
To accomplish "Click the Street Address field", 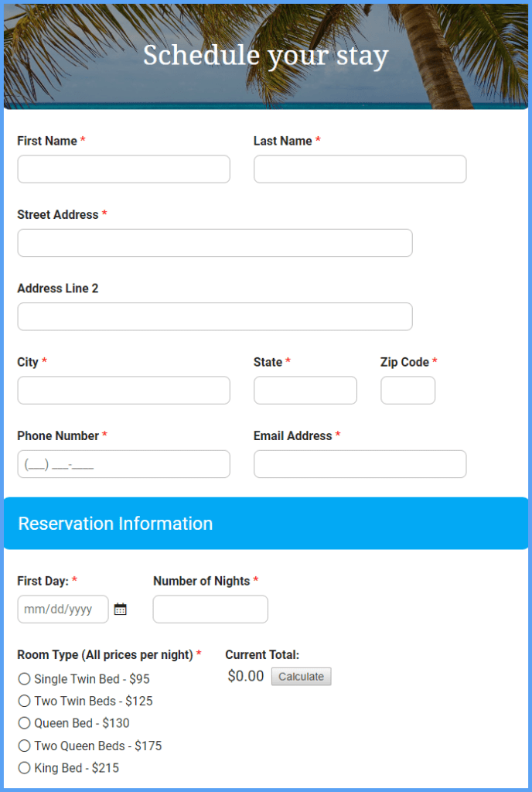I will (214, 242).
